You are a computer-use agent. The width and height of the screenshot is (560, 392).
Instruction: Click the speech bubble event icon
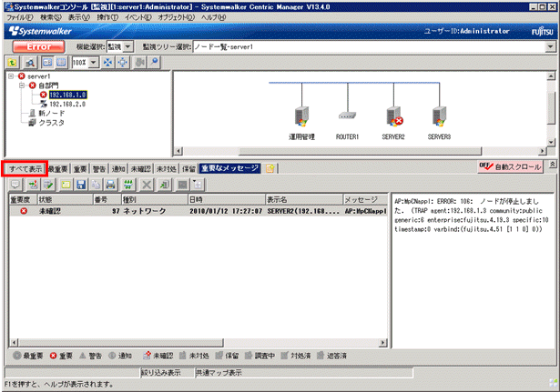click(x=15, y=185)
